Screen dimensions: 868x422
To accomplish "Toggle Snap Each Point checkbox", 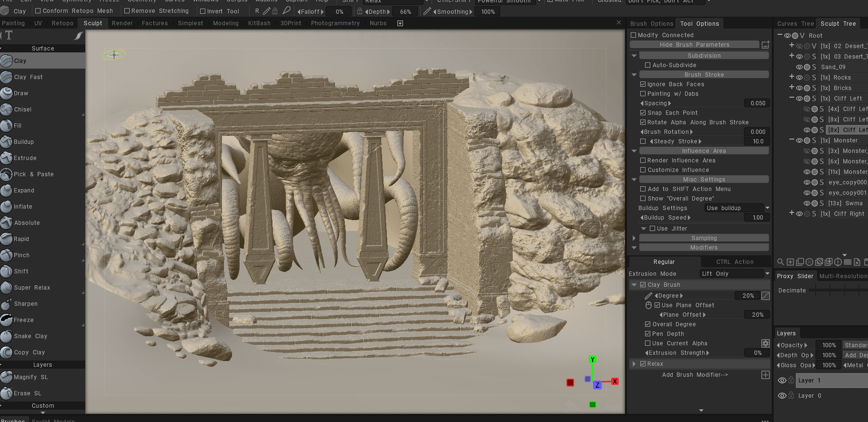I will (x=643, y=113).
